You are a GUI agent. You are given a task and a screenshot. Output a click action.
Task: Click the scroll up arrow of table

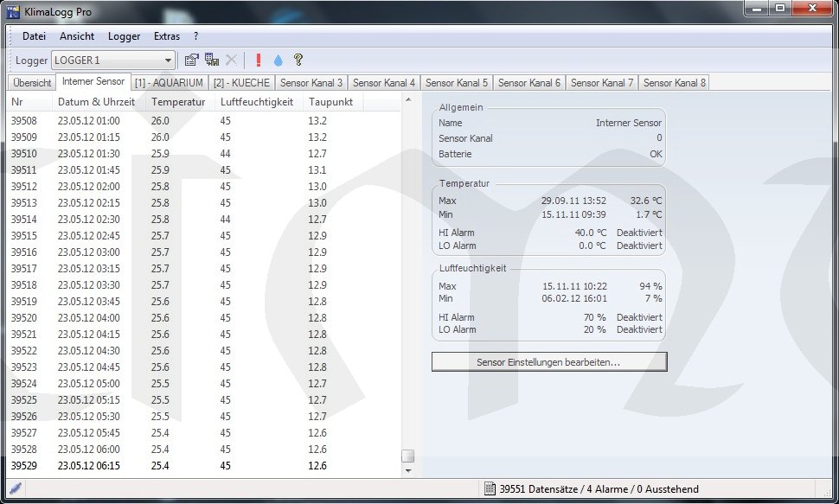pyautogui.click(x=408, y=100)
